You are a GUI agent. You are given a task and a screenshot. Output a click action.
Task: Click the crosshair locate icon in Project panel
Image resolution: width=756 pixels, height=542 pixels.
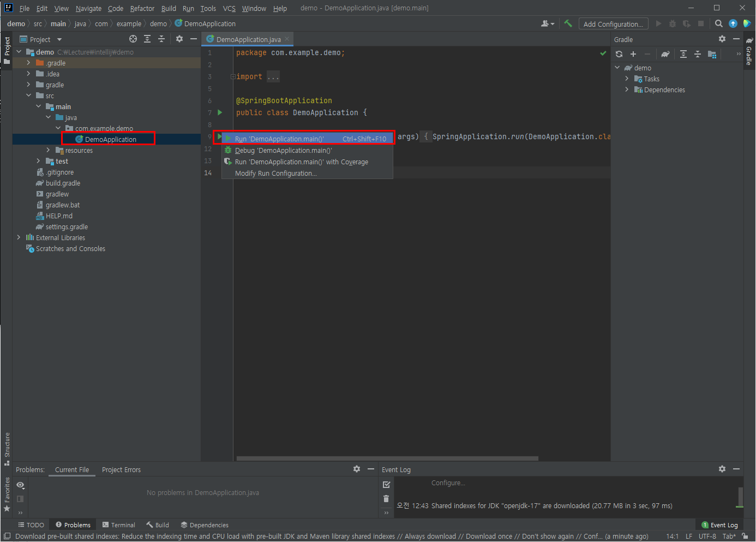133,39
